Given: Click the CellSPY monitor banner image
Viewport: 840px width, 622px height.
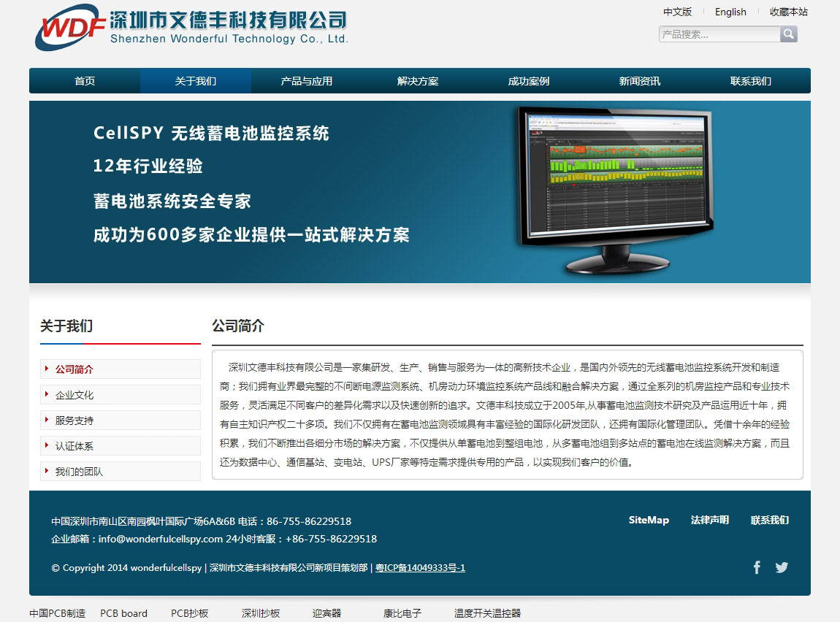Looking at the screenshot, I should click(614, 190).
